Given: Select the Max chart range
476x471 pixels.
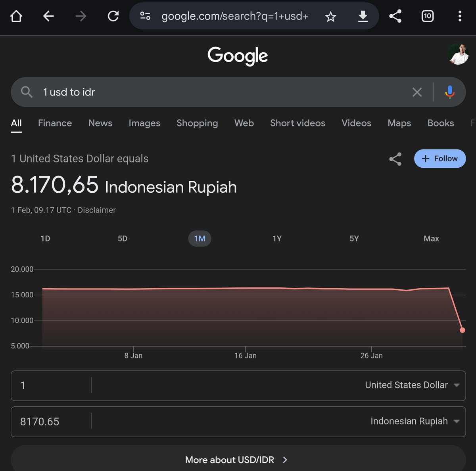Looking at the screenshot, I should coord(431,239).
